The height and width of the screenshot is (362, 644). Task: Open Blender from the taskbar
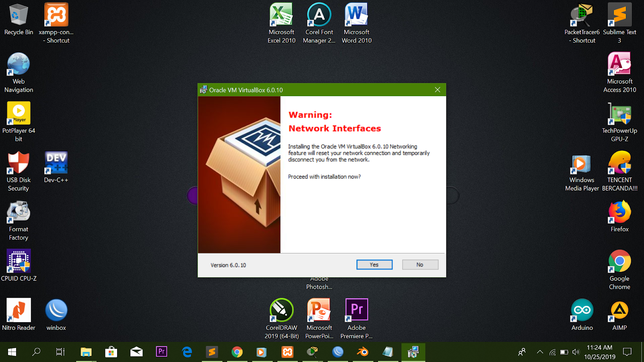(363, 352)
